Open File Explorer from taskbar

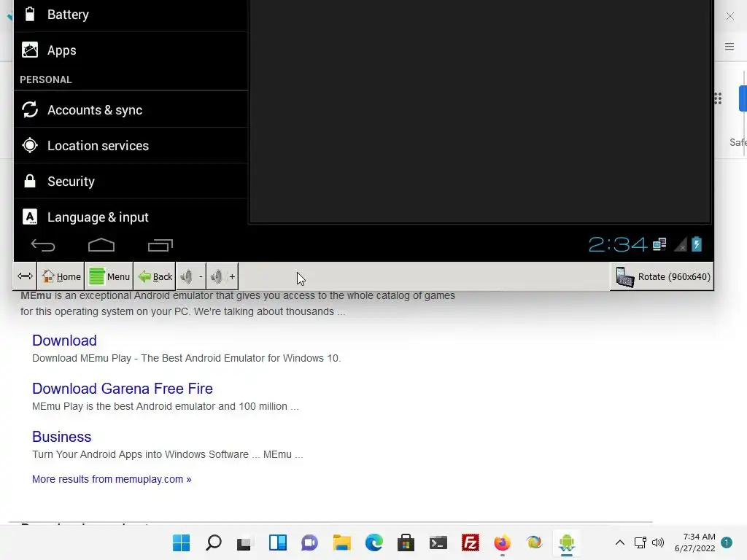341,542
